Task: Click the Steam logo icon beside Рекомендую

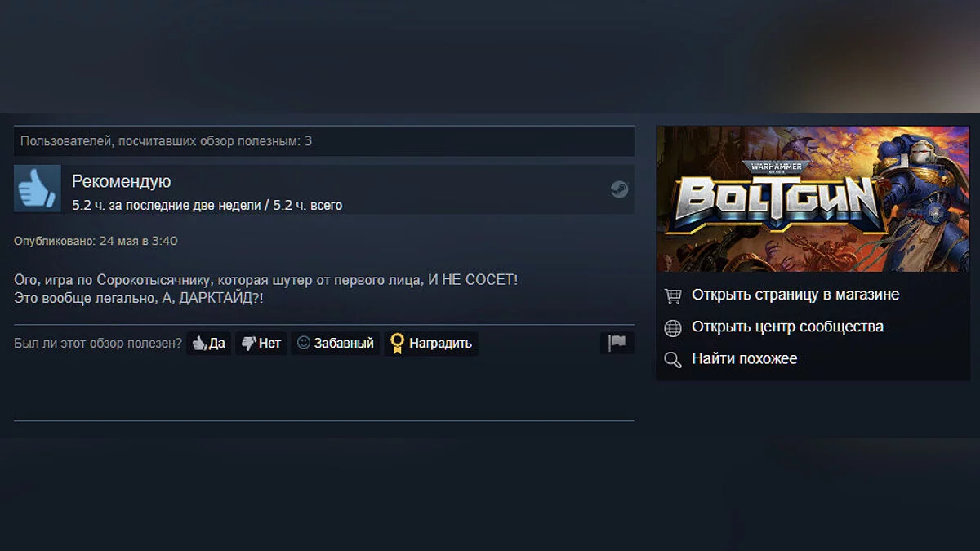Action: tap(619, 189)
